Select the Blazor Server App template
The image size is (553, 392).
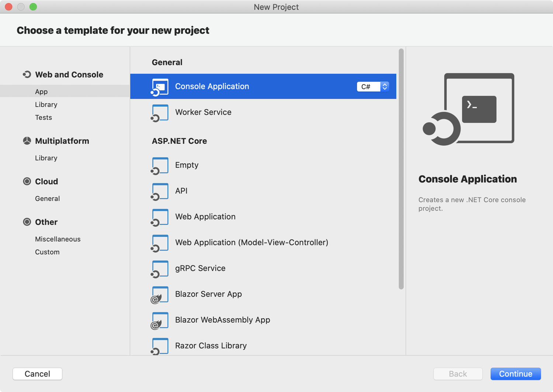pos(263,294)
